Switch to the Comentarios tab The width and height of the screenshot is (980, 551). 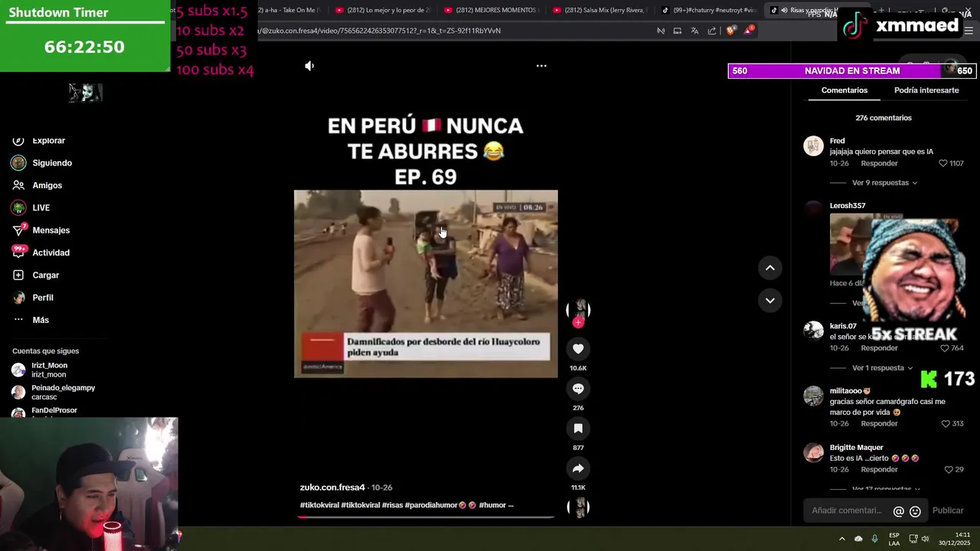click(x=844, y=90)
